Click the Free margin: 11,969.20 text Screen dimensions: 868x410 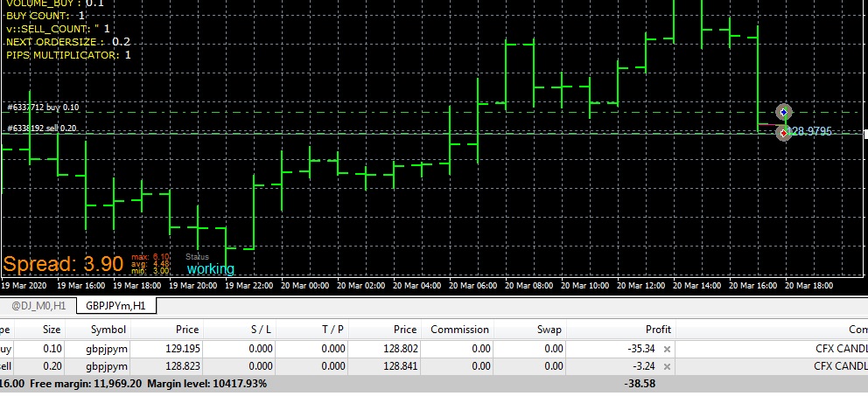pos(86,384)
